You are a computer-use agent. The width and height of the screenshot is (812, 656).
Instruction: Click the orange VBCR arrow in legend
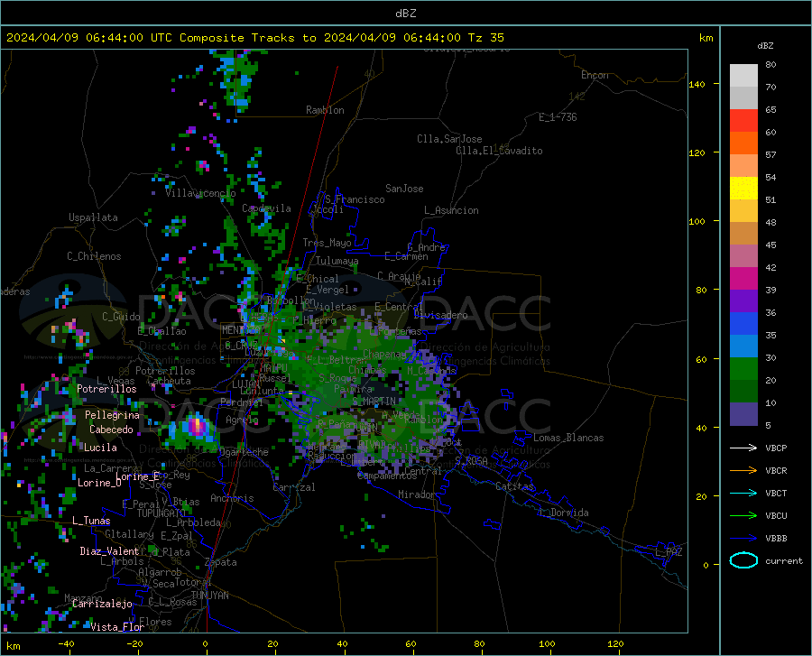[743, 471]
